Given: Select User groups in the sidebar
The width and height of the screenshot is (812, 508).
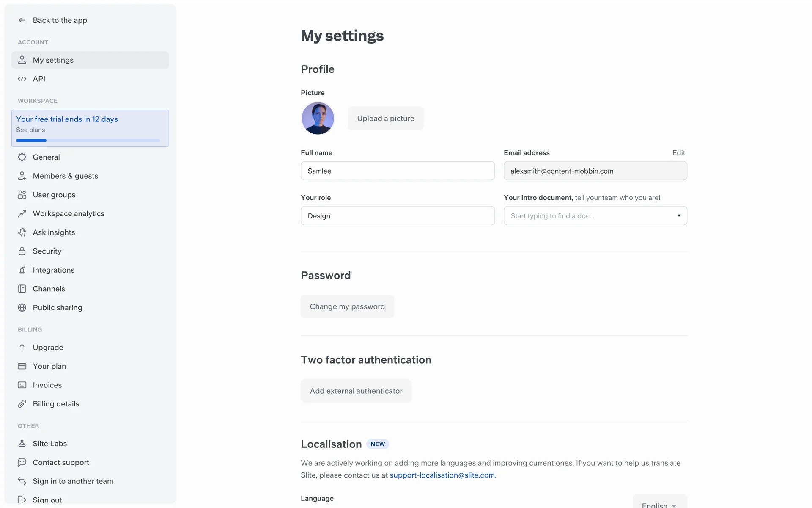Looking at the screenshot, I should click(x=54, y=195).
